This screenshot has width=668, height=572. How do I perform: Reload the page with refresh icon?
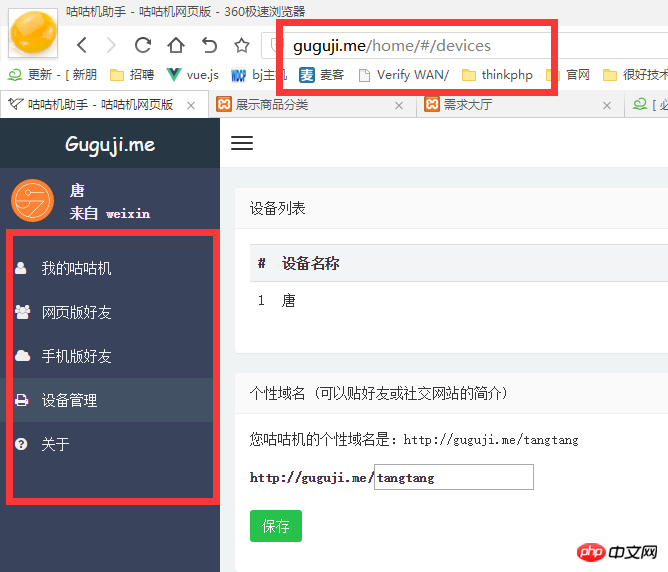pyautogui.click(x=143, y=45)
